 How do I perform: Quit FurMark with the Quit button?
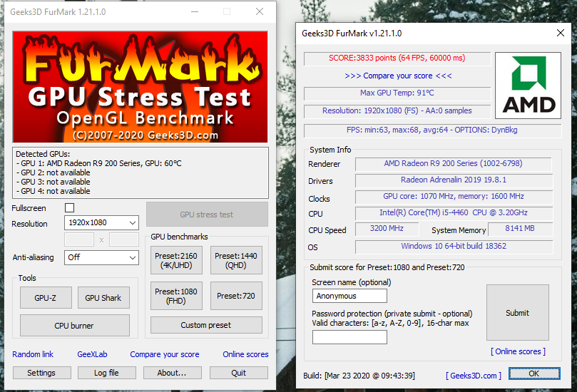point(239,373)
